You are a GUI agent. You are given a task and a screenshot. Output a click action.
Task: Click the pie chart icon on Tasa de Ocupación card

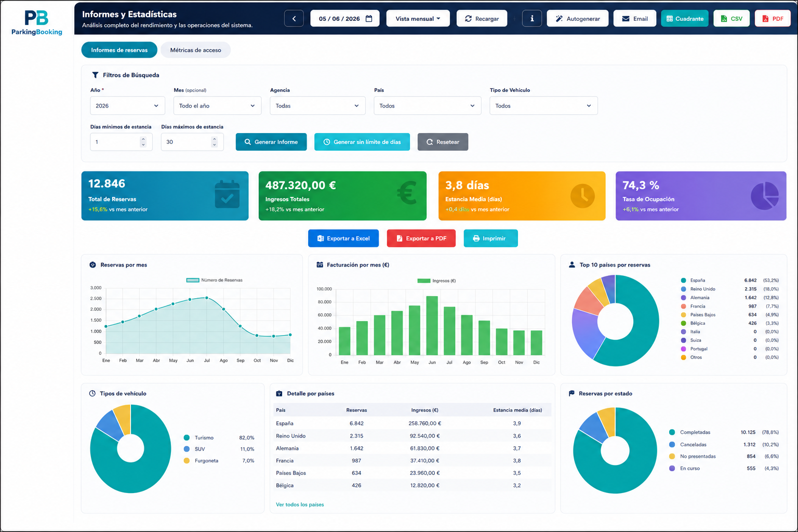(x=765, y=196)
